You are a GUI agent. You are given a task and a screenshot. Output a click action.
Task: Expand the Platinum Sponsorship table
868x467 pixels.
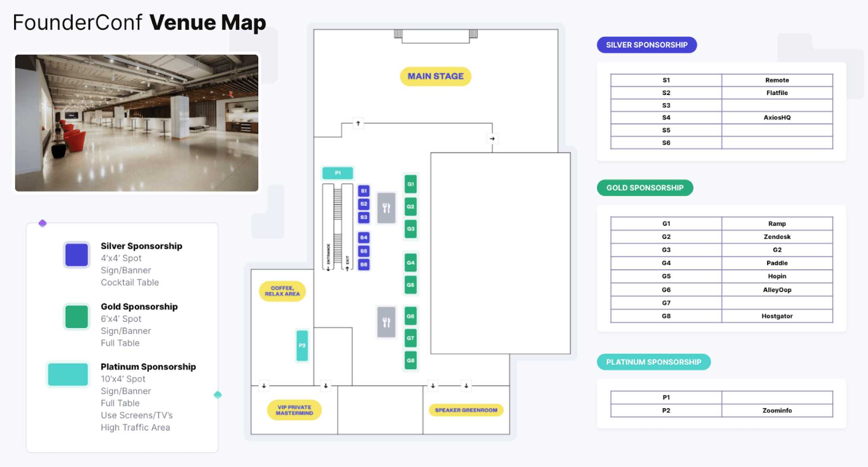tap(653, 362)
